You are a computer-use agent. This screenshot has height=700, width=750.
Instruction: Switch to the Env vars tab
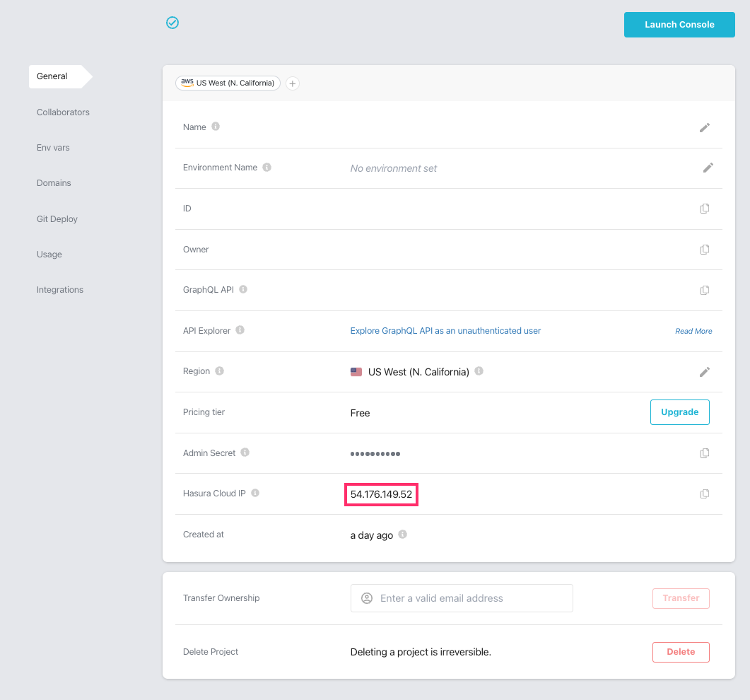click(52, 147)
